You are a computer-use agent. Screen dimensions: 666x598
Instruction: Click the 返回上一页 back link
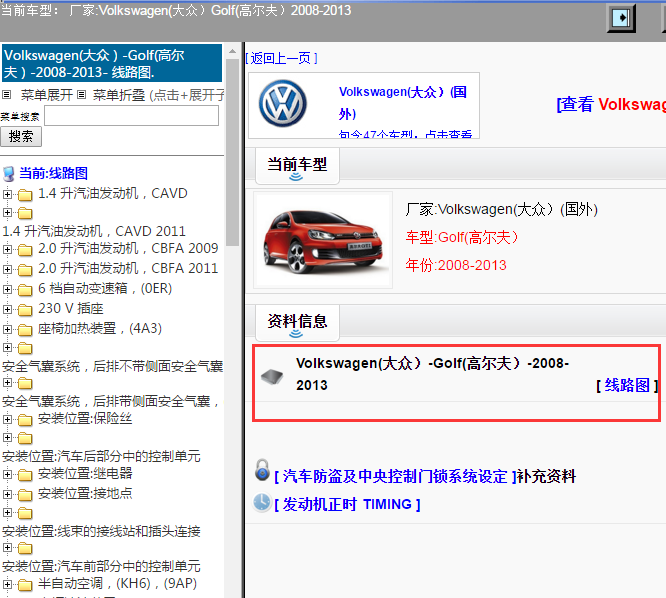tap(282, 58)
